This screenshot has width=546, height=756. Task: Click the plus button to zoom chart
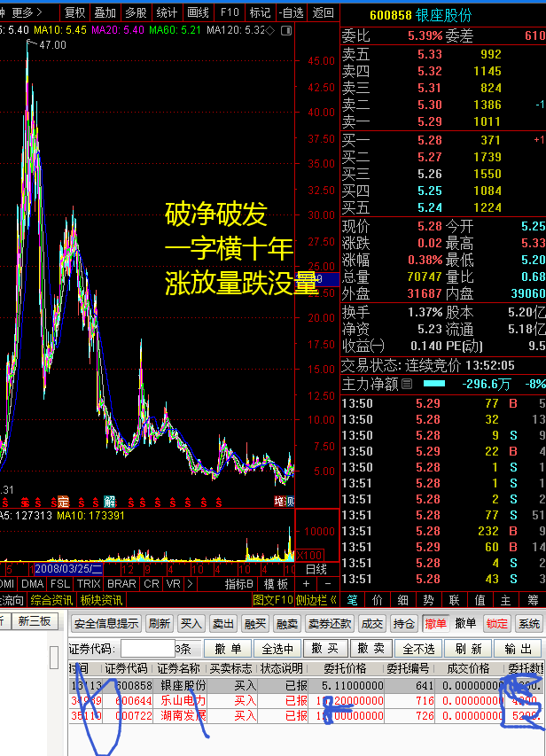click(x=307, y=584)
